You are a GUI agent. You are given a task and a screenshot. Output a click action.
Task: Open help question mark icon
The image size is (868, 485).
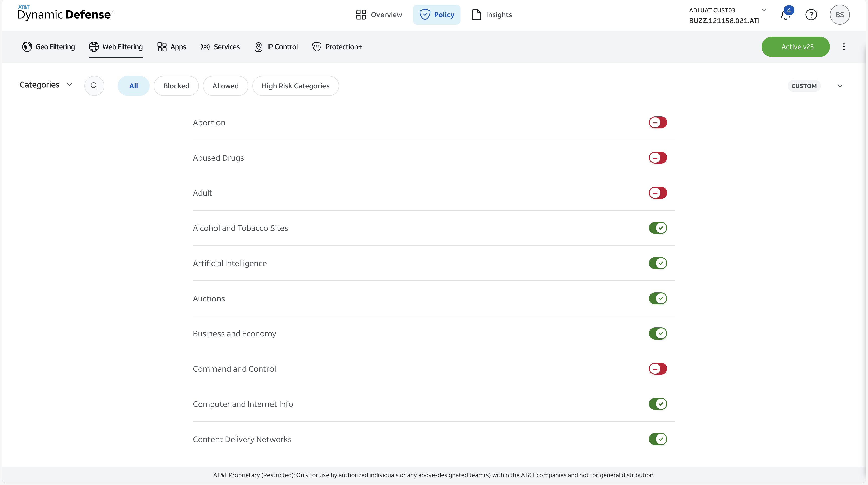(x=811, y=15)
